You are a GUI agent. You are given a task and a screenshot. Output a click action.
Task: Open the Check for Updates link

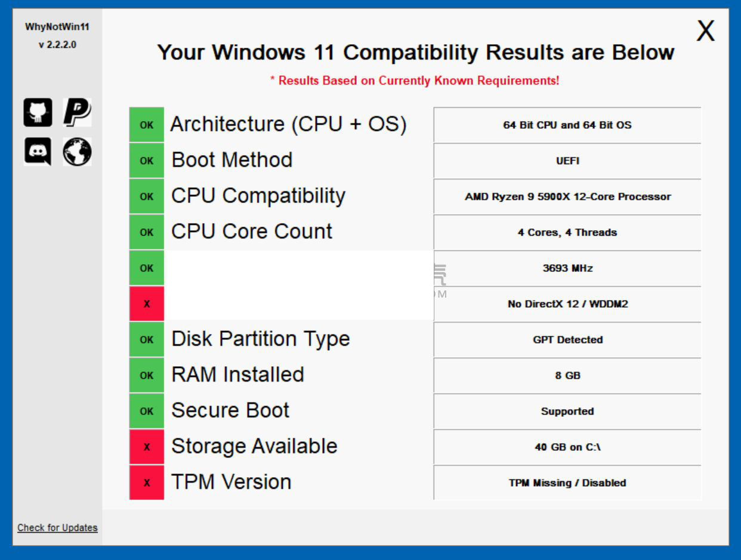(57, 528)
